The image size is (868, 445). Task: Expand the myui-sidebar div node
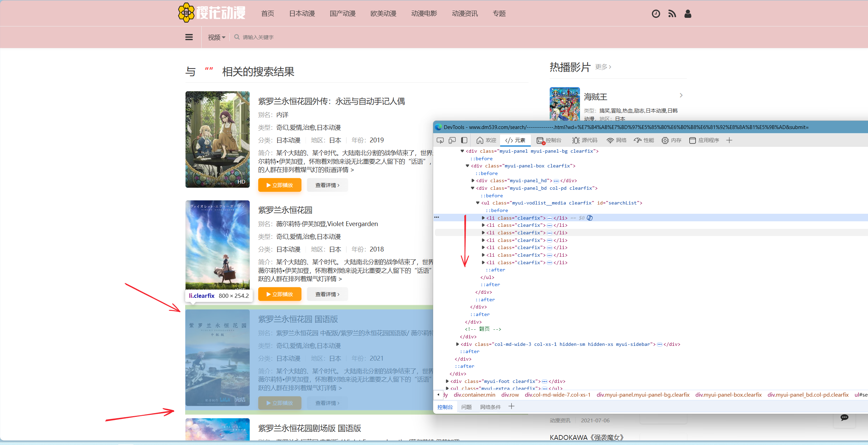click(x=457, y=344)
